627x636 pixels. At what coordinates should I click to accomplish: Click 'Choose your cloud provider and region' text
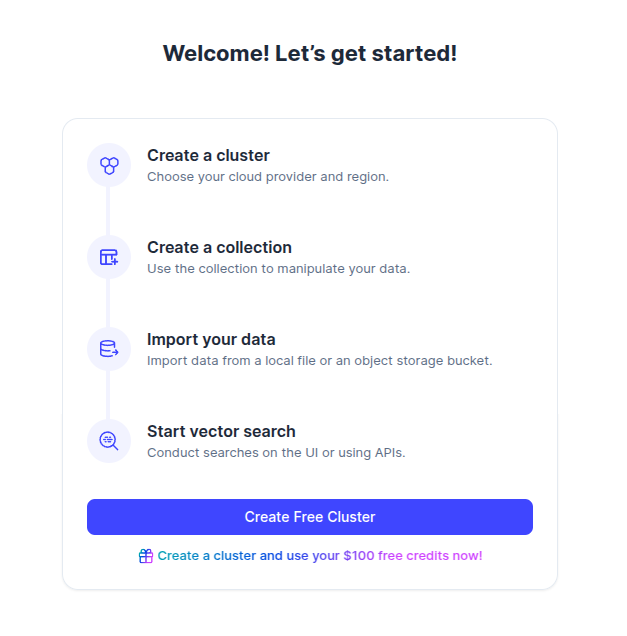pyautogui.click(x=267, y=177)
